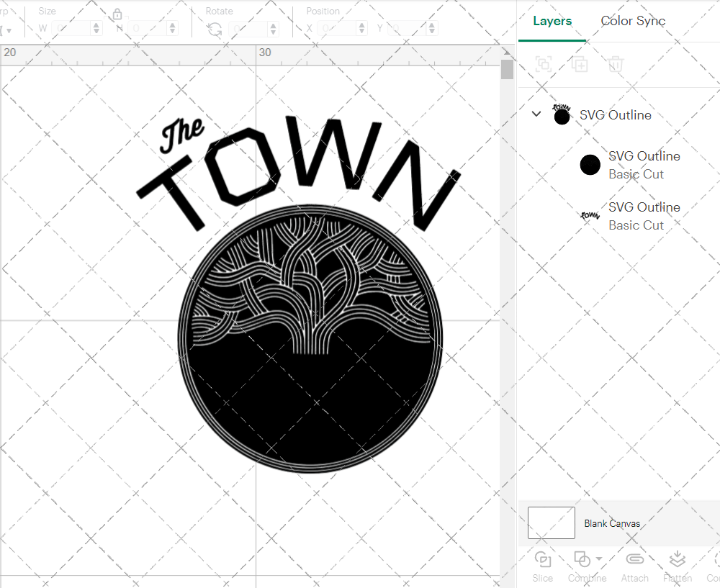
Task: Click the Slice tool icon
Action: [543, 560]
